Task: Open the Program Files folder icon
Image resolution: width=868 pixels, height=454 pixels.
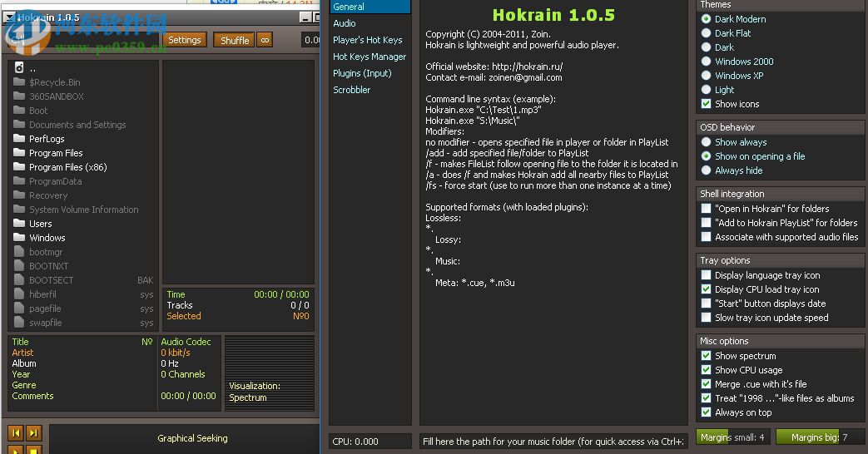Action: coord(19,153)
